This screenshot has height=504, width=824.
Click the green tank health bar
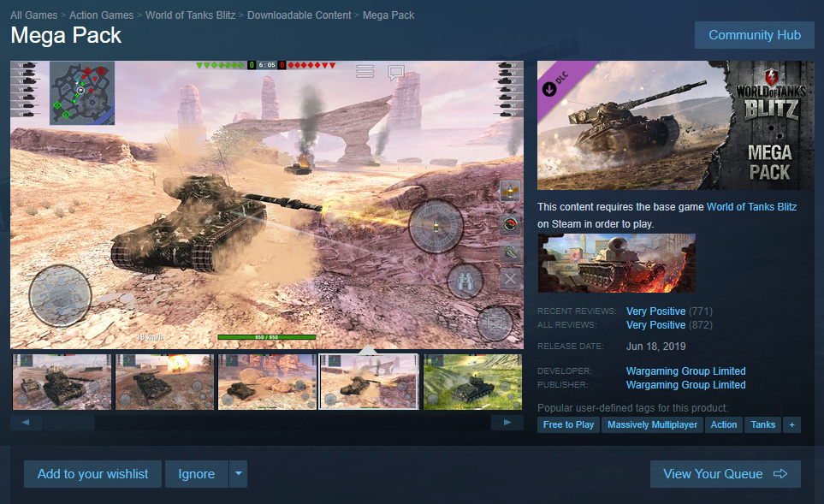tap(266, 337)
